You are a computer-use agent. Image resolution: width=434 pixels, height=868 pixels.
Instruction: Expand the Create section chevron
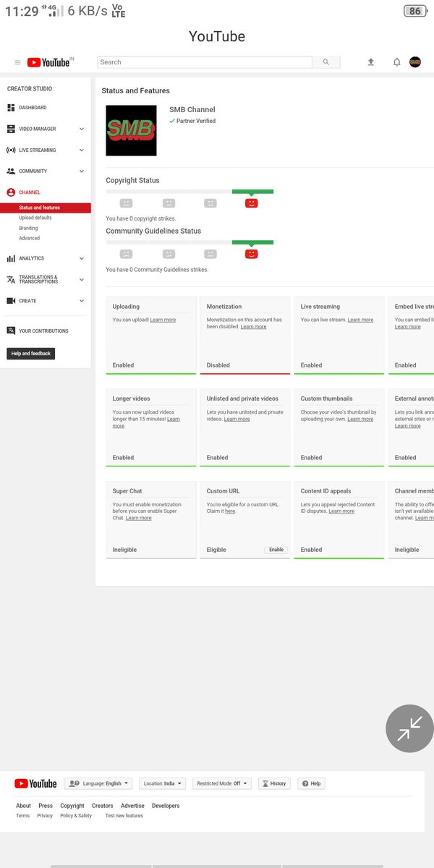click(x=82, y=301)
